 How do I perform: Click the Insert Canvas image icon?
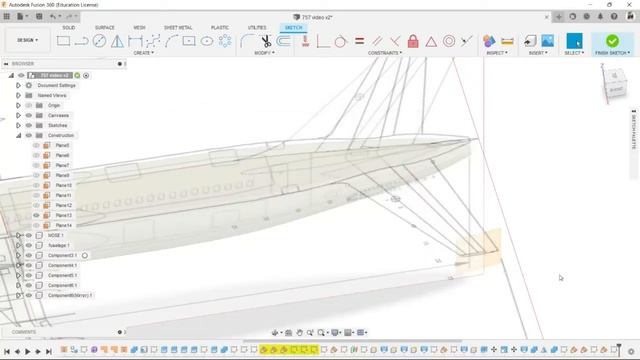click(x=547, y=41)
